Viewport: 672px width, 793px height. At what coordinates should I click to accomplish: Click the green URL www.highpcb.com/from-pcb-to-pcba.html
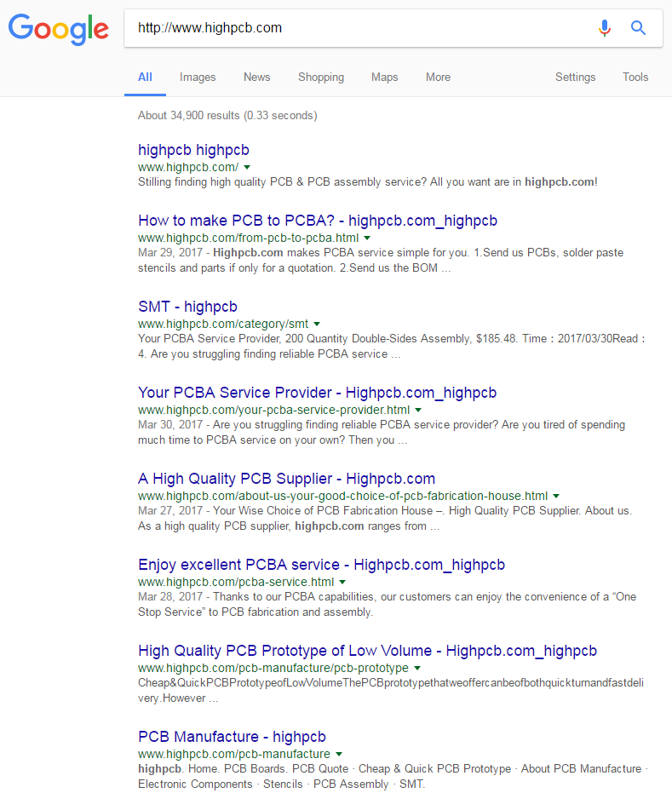[x=248, y=238]
